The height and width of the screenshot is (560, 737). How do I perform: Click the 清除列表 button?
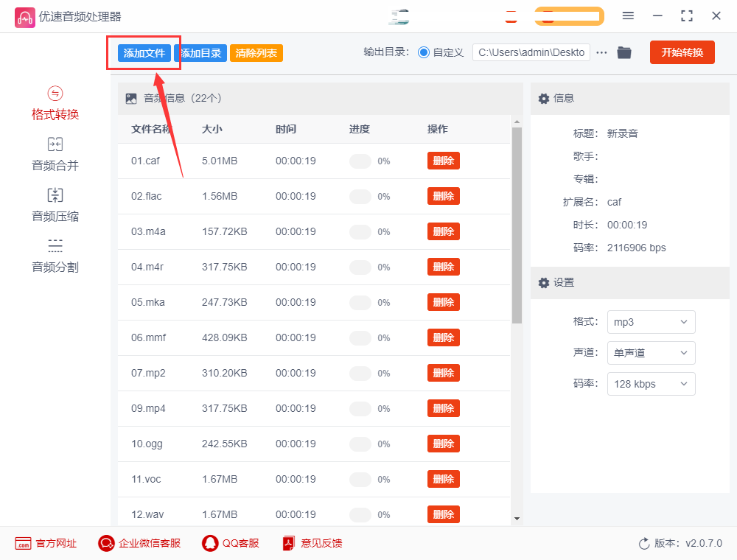tap(256, 53)
